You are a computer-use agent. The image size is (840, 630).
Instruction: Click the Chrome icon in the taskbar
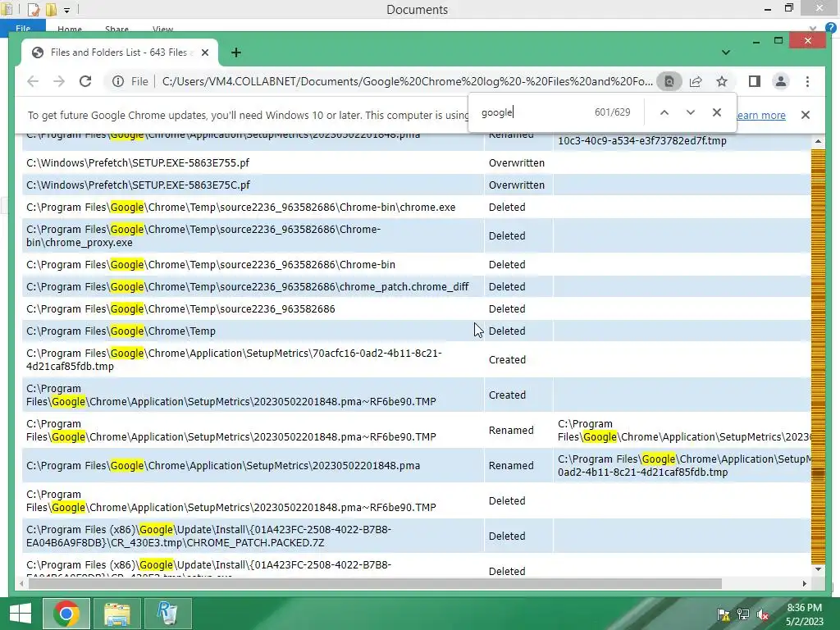click(x=66, y=614)
